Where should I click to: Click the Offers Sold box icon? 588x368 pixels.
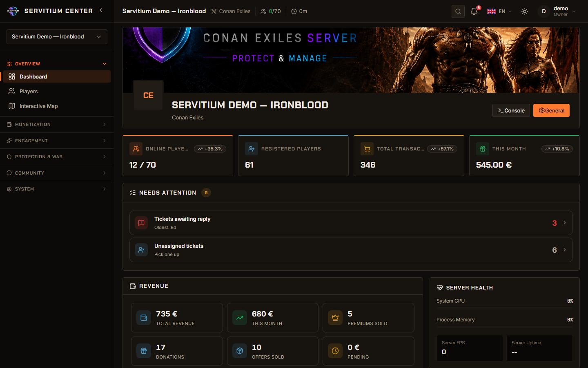click(240, 351)
